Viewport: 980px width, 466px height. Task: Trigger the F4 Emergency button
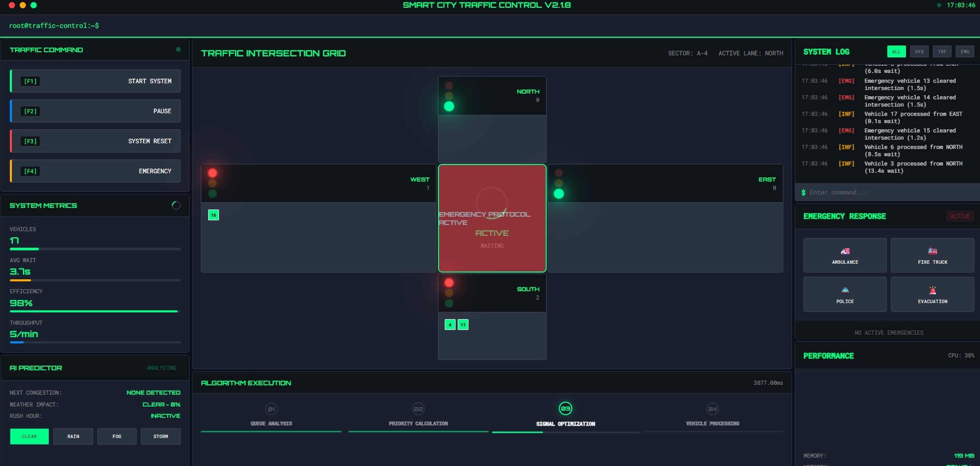coord(95,171)
